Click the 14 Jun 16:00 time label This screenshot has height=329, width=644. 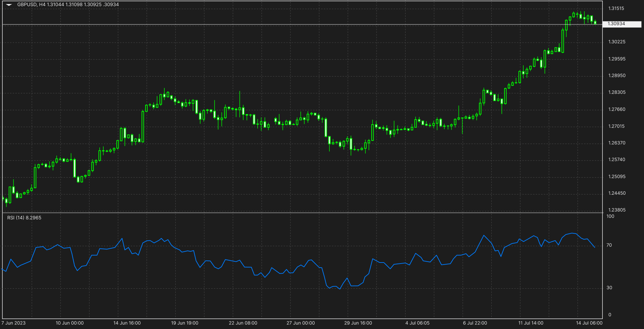coord(127,323)
